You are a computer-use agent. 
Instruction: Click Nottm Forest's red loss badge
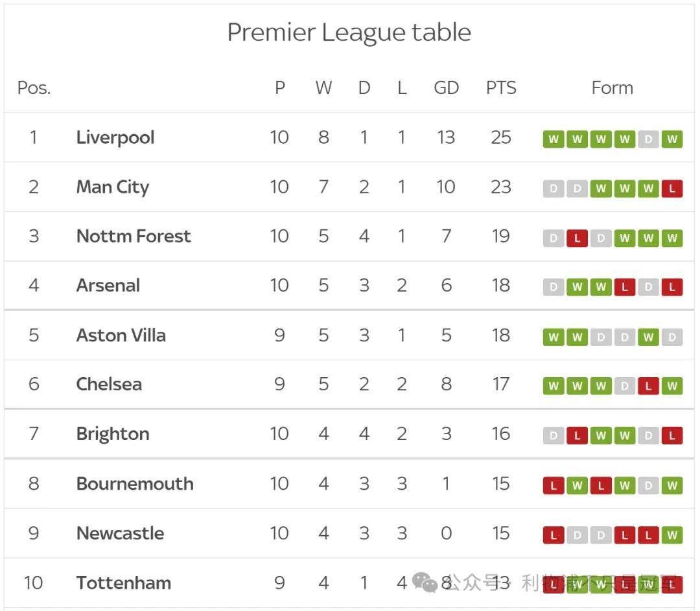pos(577,238)
